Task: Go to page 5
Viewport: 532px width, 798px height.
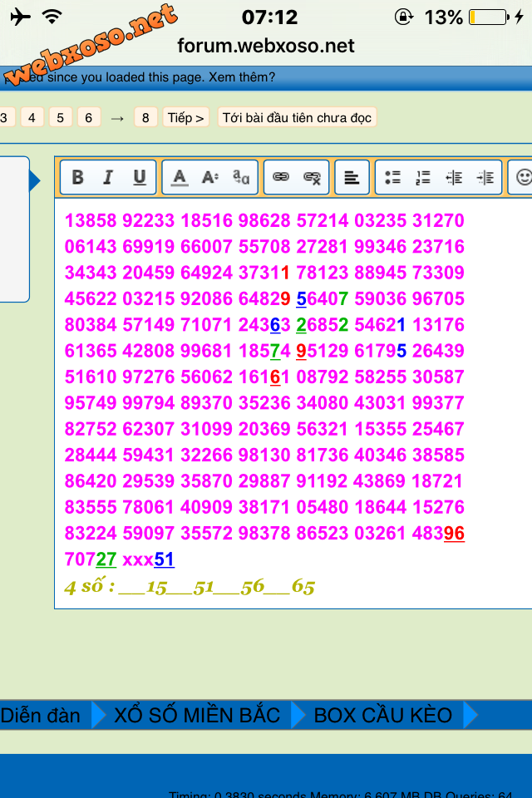Action: pos(60,117)
